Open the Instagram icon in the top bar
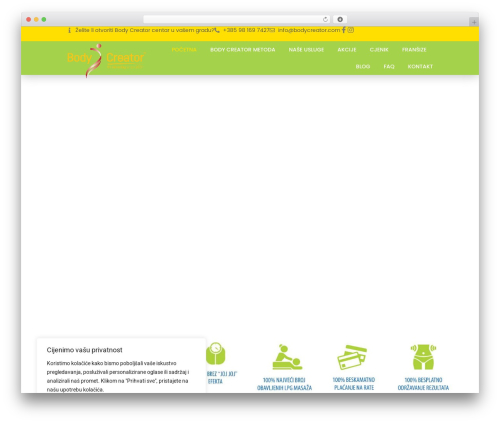The width and height of the screenshot is (500, 423). click(351, 30)
